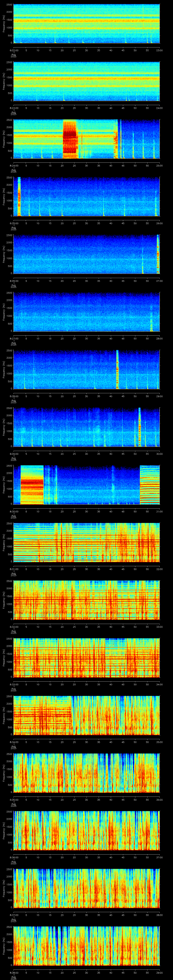Click the 36:00 end time label
Image resolution: width=173 pixels, height=980 pixels.
pyautogui.click(x=159, y=800)
